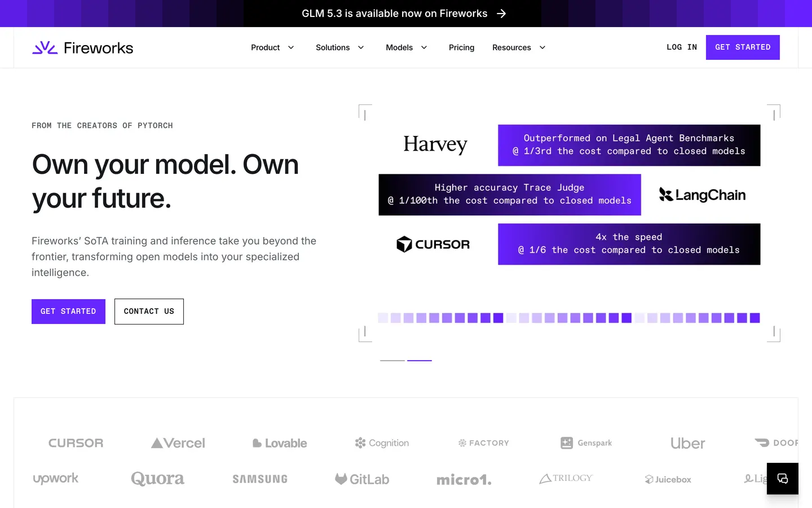
Task: Click the Upwork customer logo
Action: click(56, 479)
